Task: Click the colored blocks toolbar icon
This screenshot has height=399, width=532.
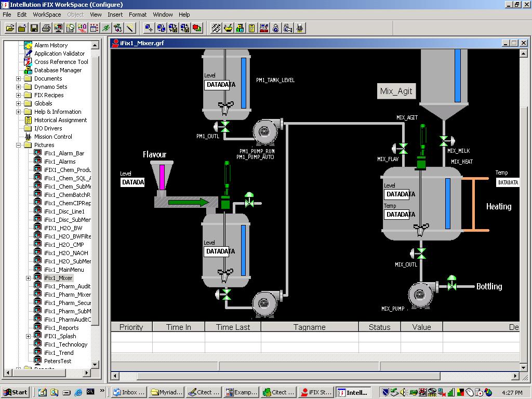Action: tap(240, 28)
